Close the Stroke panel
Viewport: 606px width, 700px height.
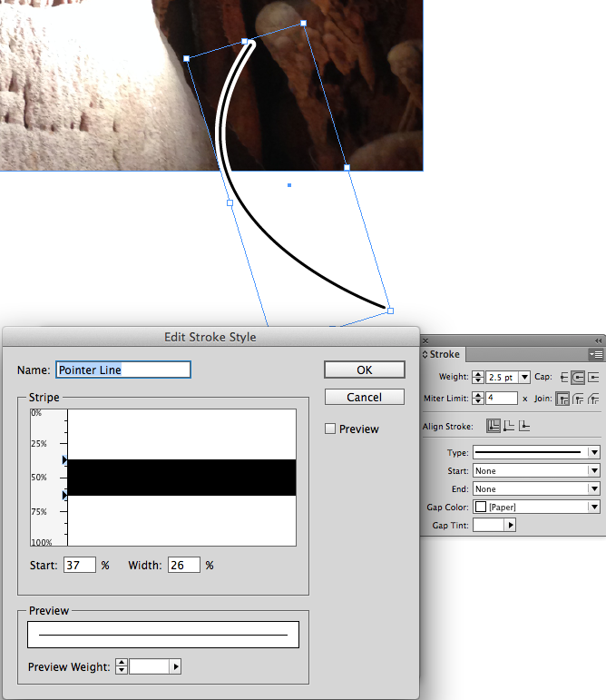tap(425, 340)
